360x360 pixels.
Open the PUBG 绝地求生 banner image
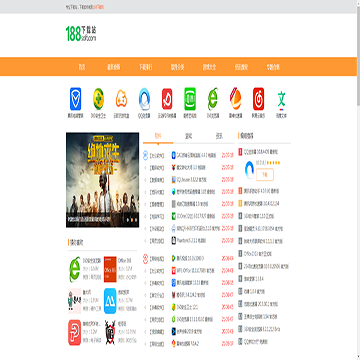click(102, 180)
